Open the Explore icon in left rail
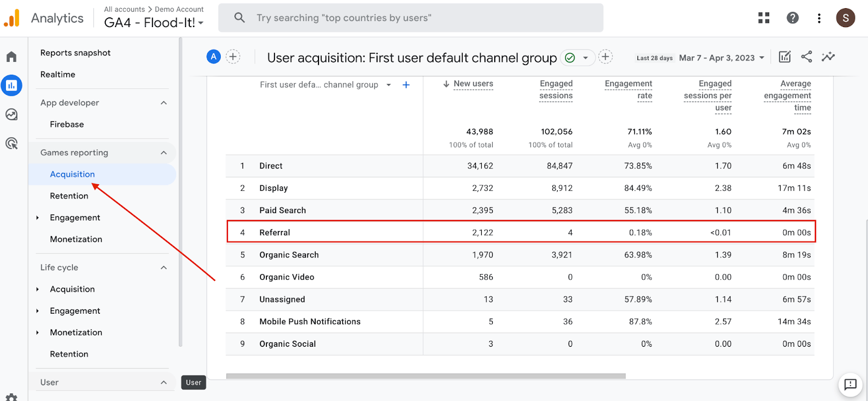The image size is (868, 401). (x=11, y=114)
